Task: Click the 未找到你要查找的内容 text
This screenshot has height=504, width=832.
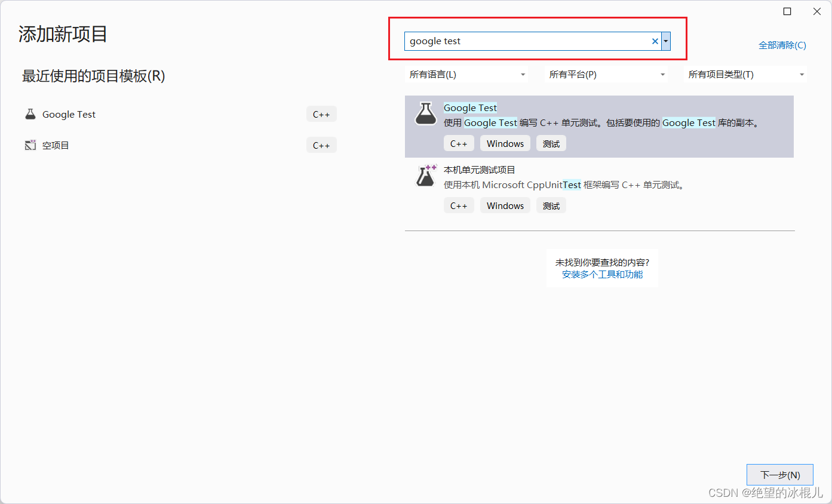Action: (x=602, y=262)
